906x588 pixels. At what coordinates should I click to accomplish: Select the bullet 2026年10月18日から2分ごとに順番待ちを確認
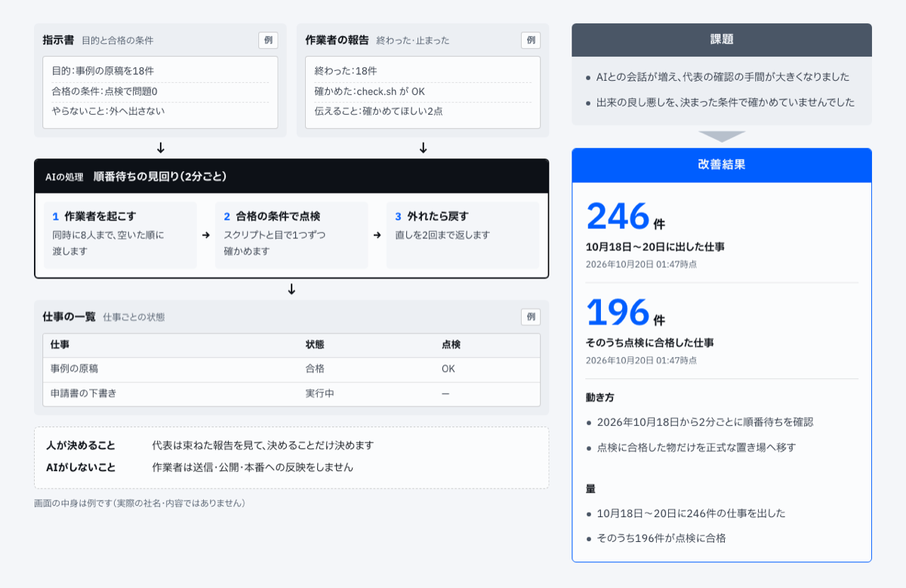click(x=705, y=422)
